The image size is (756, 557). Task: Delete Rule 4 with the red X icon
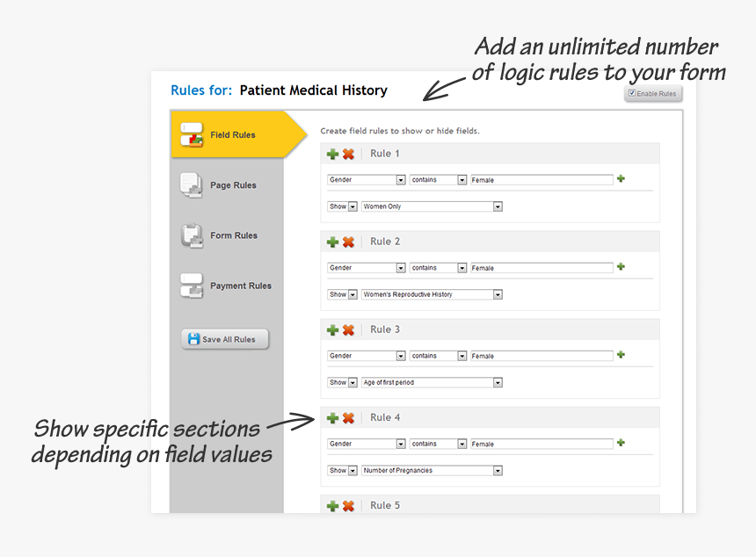point(348,417)
